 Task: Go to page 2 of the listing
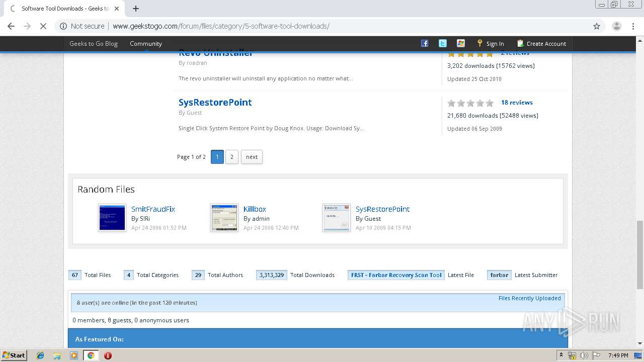pos(232,157)
